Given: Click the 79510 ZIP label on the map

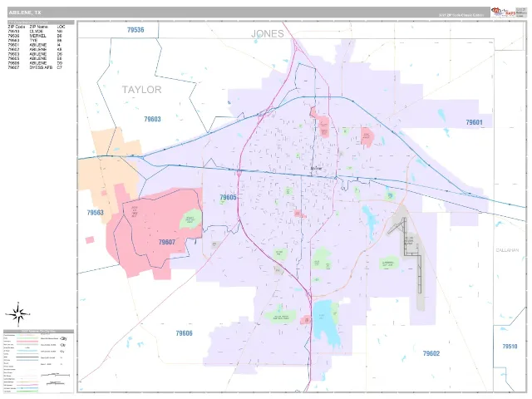Looking at the screenshot, I should [510, 347].
